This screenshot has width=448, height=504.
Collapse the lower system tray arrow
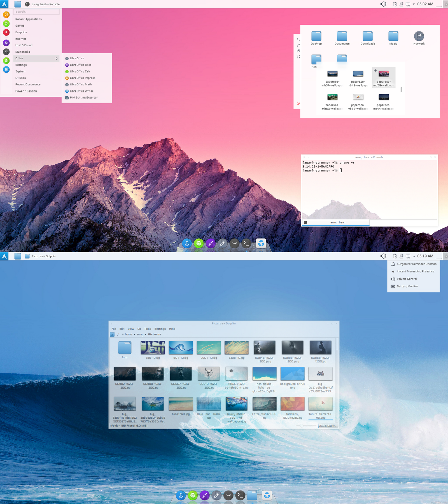tap(414, 256)
